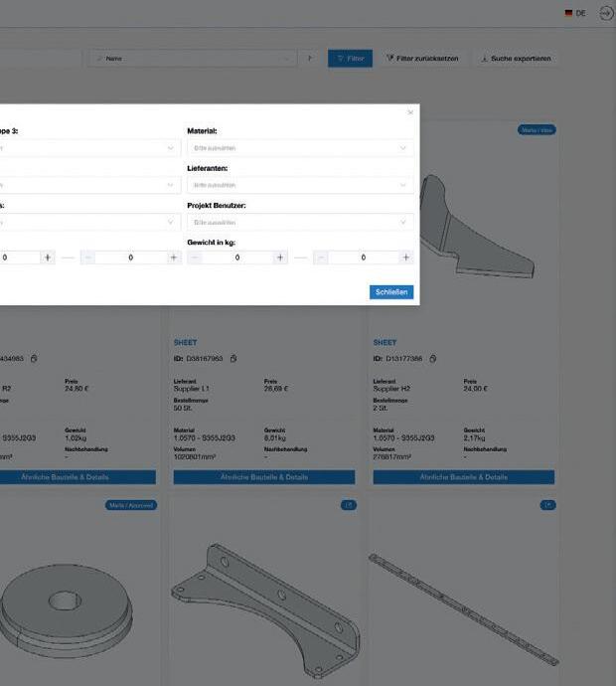This screenshot has height=686, width=616.
Task: Click order quantity '2 St.'
Action: point(381,408)
